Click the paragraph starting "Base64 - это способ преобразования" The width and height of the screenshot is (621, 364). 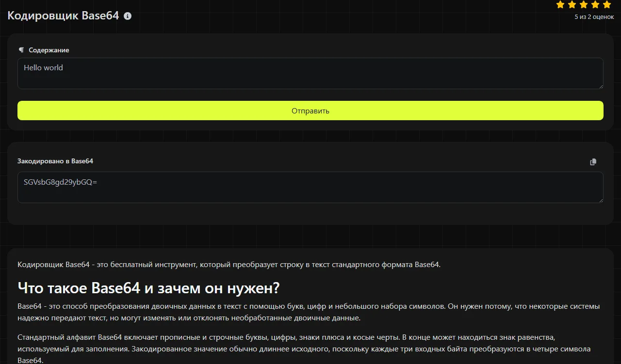pyautogui.click(x=309, y=312)
